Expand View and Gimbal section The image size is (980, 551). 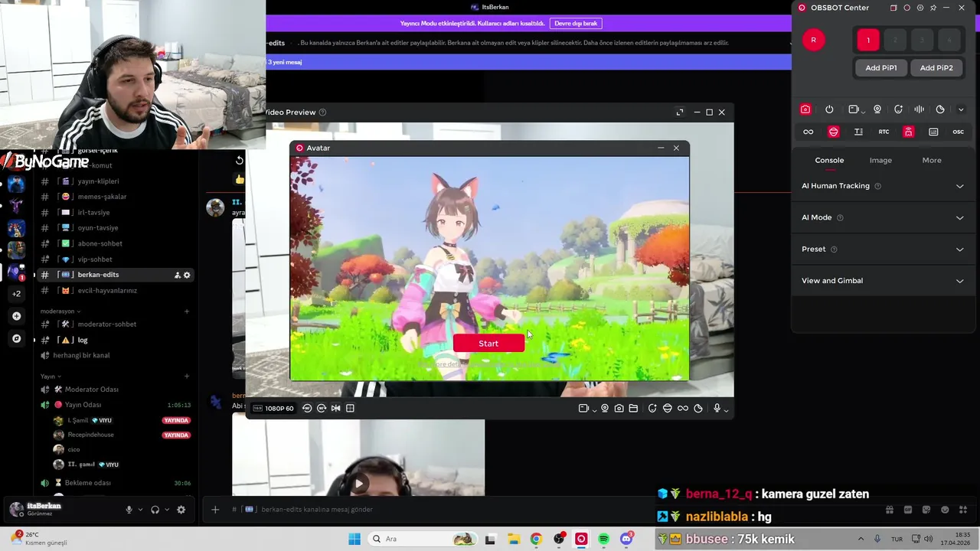[882, 281]
